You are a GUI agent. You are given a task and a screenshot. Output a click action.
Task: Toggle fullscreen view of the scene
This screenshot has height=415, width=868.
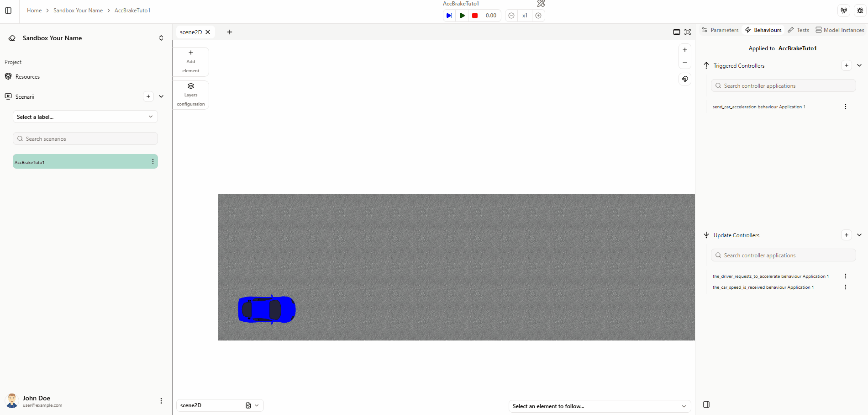[688, 32]
